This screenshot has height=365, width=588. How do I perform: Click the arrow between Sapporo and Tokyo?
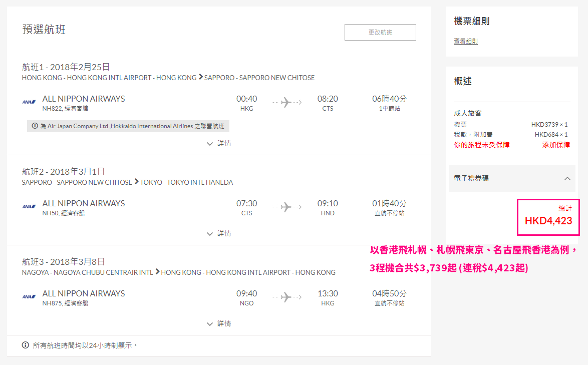(137, 181)
